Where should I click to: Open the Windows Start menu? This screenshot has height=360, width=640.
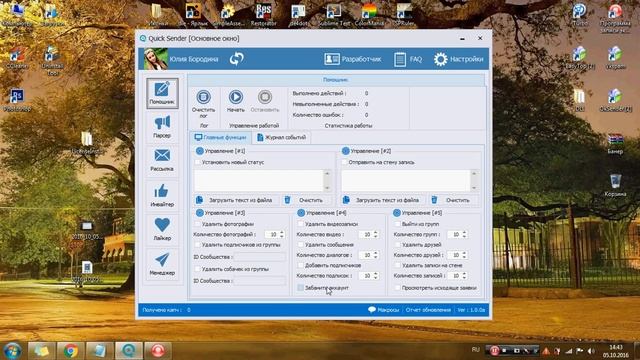point(12,351)
